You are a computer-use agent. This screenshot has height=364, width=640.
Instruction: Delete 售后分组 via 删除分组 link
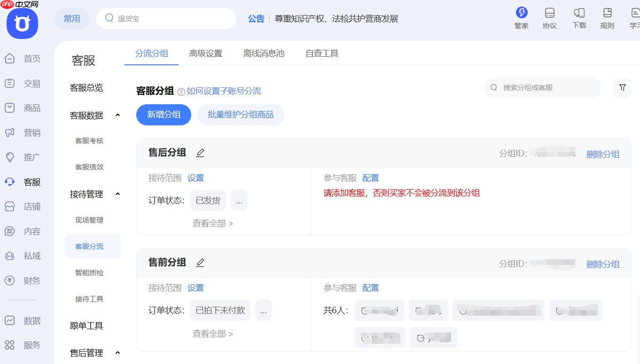point(603,155)
